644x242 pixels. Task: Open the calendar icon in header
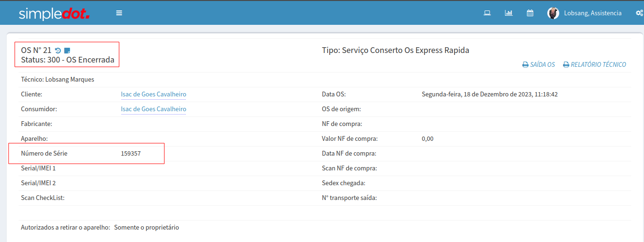click(x=530, y=13)
